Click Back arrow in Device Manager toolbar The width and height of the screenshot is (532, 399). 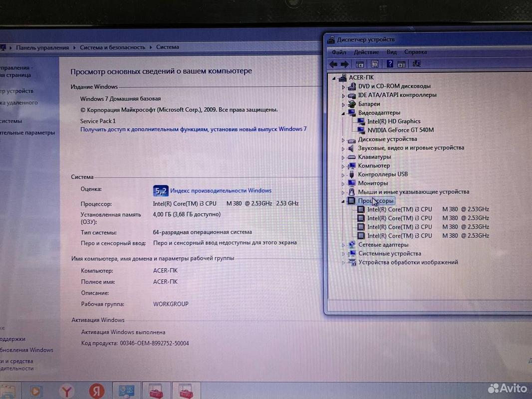tap(333, 64)
